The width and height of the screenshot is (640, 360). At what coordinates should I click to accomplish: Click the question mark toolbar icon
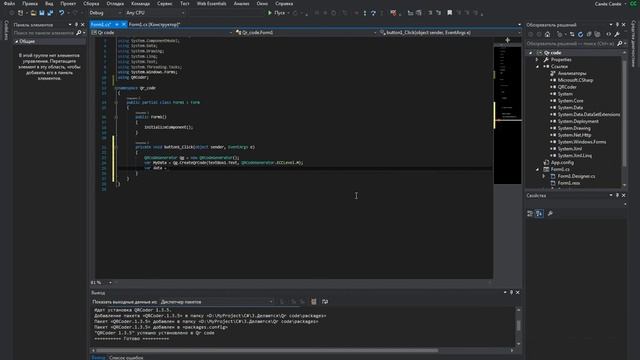tap(373, 13)
